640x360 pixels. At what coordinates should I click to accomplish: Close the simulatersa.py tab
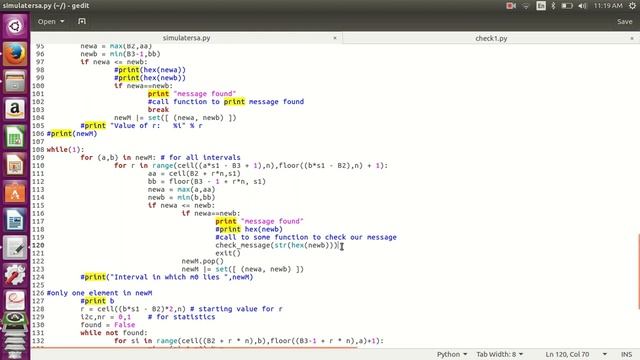335,38
